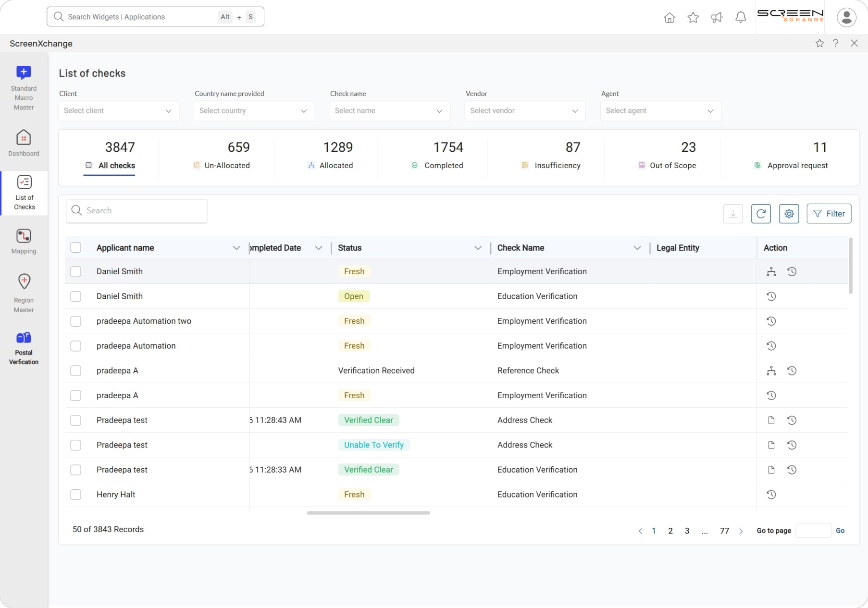Image resolution: width=868 pixels, height=608 pixels.
Task: Open the Status column header dropdown
Action: pyautogui.click(x=478, y=248)
